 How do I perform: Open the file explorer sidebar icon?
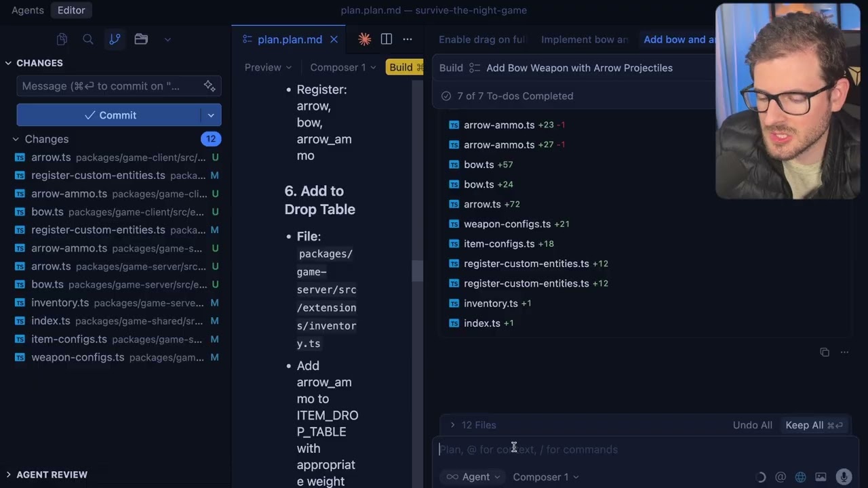point(62,39)
